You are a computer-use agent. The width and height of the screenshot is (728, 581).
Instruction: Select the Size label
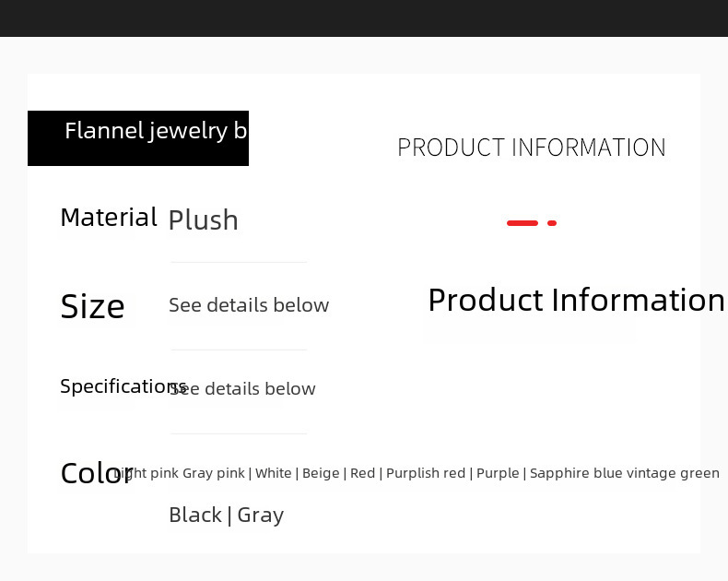point(92,306)
